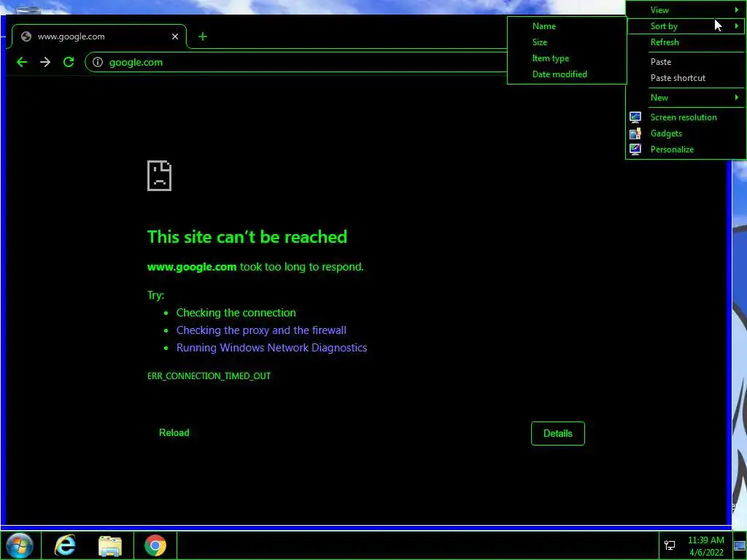This screenshot has height=560, width=747.
Task: Click Show desktop button on taskbar
Action: click(x=740, y=545)
